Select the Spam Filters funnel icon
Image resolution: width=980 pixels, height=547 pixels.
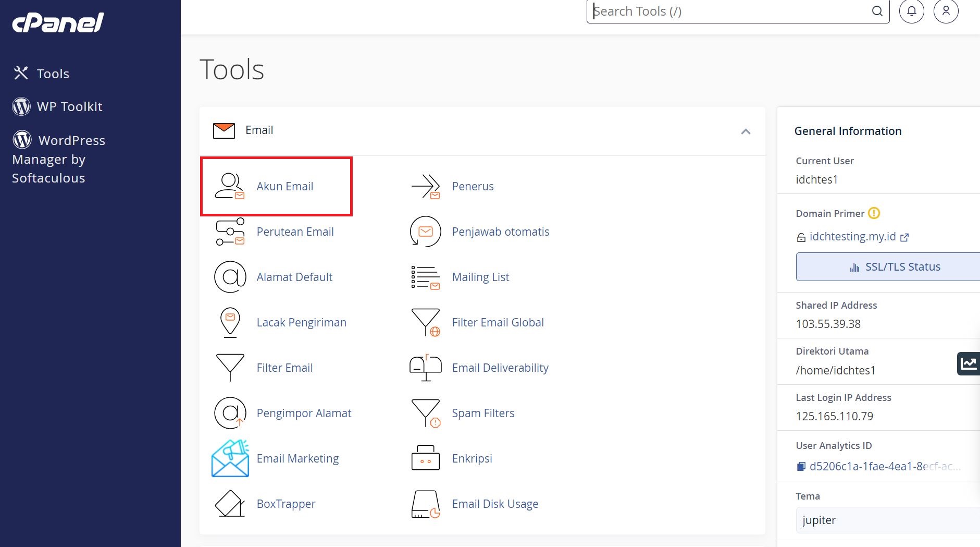[426, 413]
